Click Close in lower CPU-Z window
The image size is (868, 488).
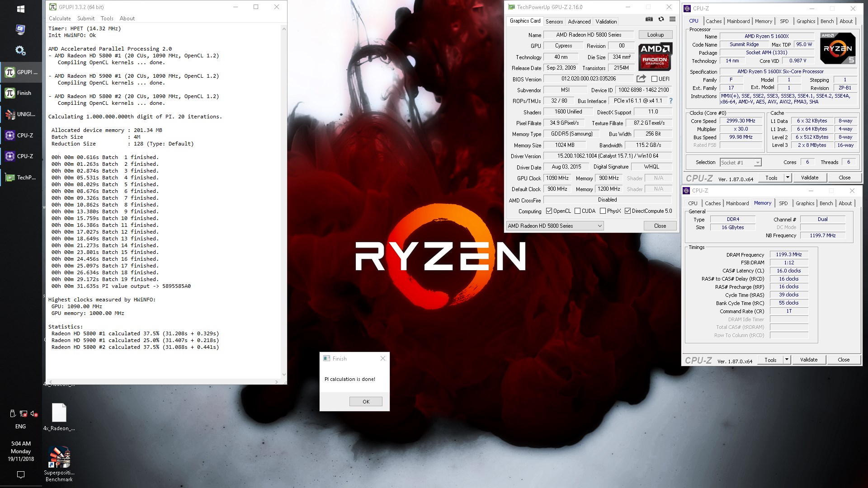(844, 360)
